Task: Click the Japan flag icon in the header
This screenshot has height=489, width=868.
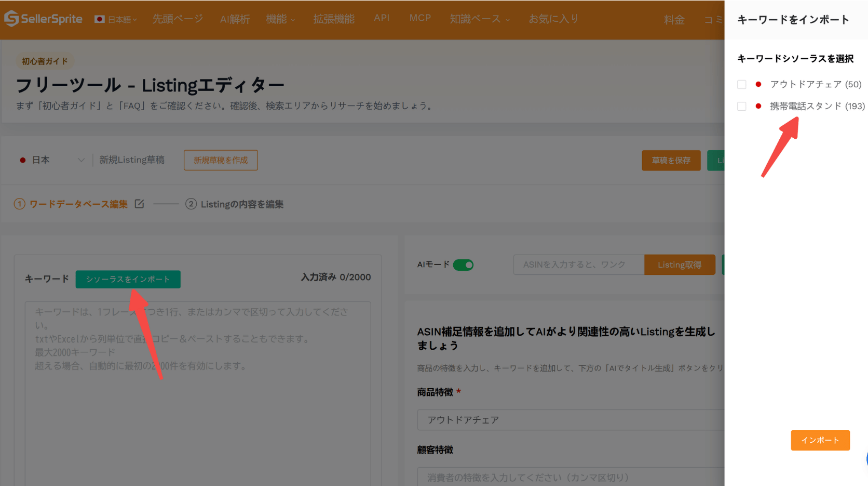Action: tap(100, 19)
